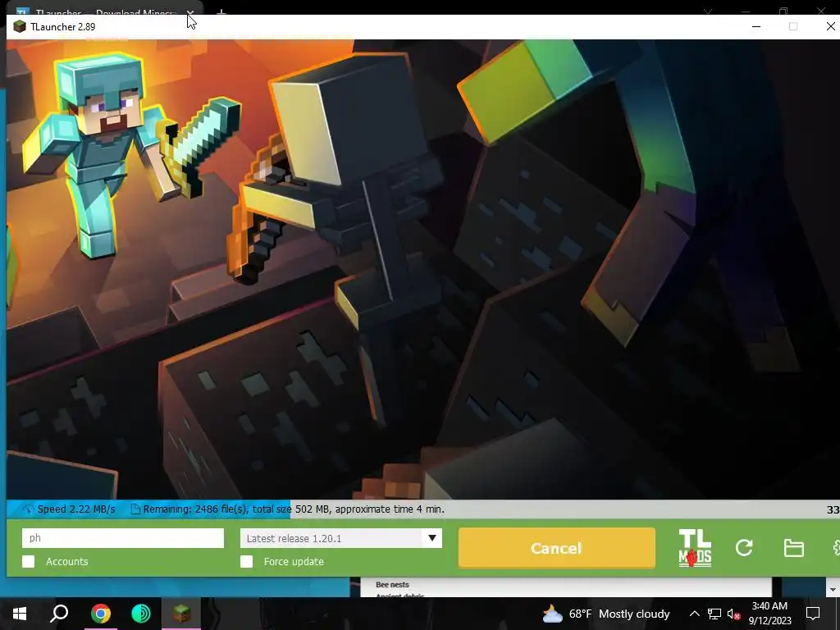This screenshot has height=630, width=840.
Task: Select the Speed 2.22 MB/s status text
Action: pyautogui.click(x=76, y=509)
